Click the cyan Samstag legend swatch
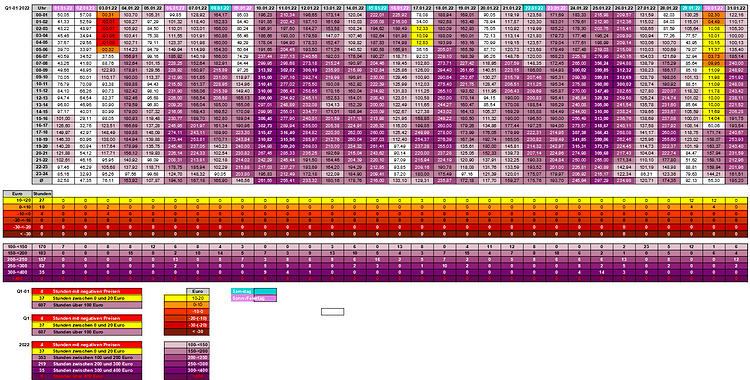Viewport: 750px width, 380px height. tap(265, 291)
